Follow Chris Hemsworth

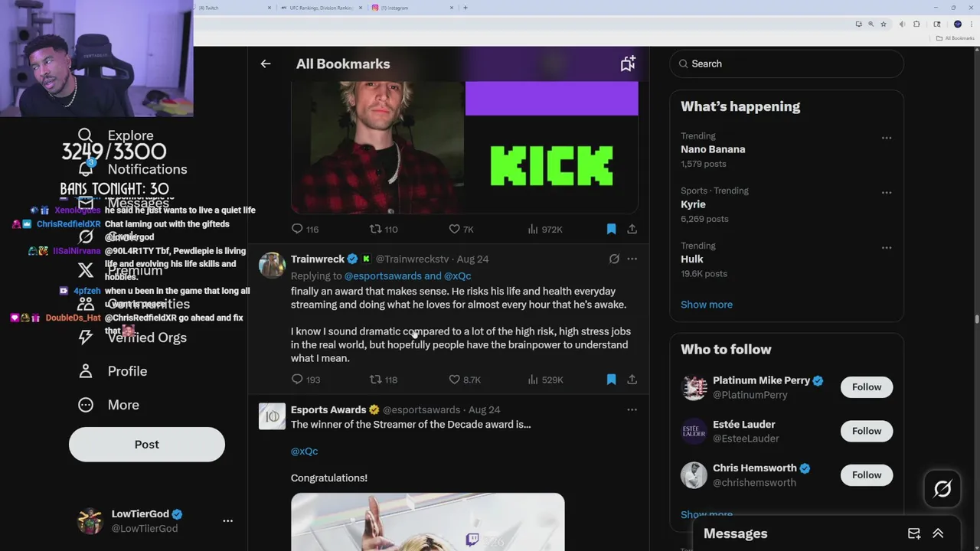867,475
